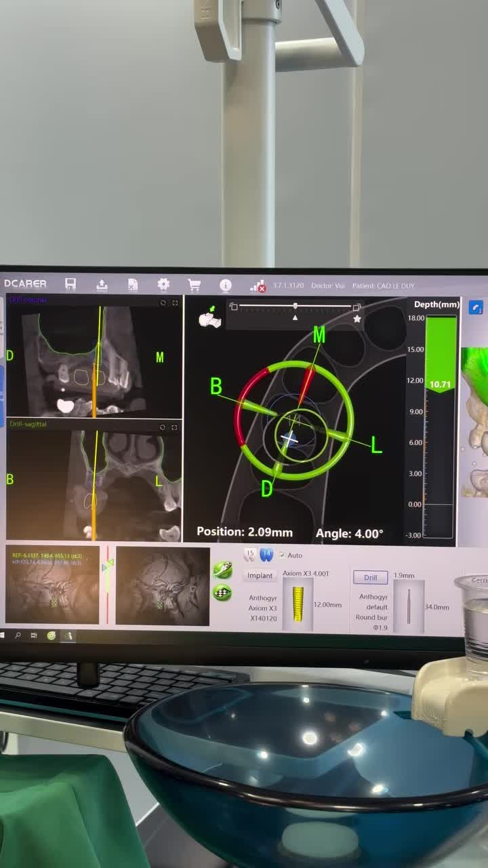Click the handpiece model icon with green arrow

pos(210,317)
